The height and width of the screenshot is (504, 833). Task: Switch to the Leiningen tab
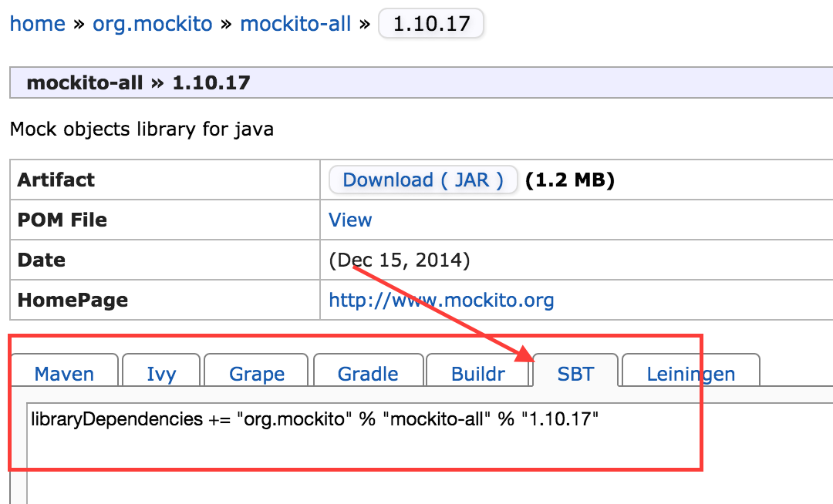pos(690,374)
